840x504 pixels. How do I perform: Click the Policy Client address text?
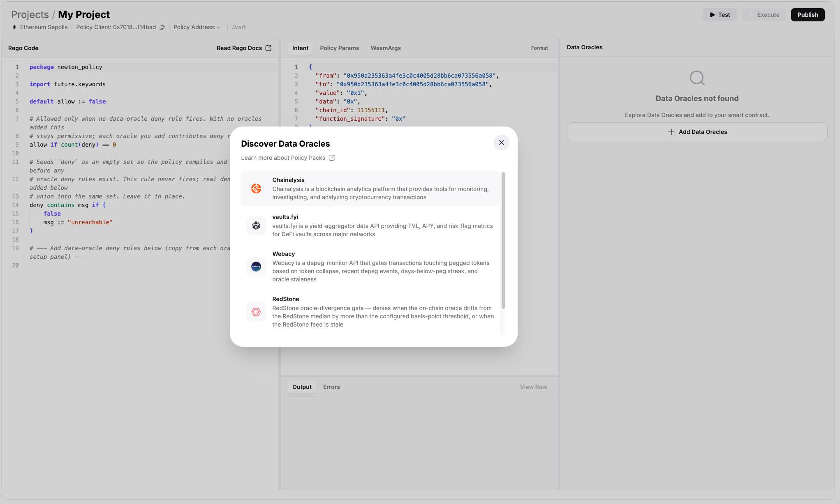tap(116, 27)
